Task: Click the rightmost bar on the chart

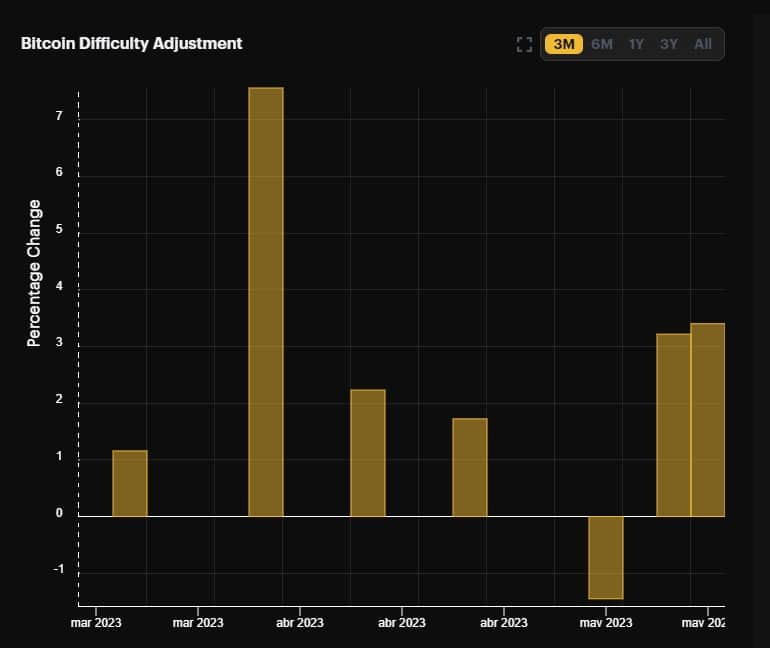Action: (x=708, y=420)
